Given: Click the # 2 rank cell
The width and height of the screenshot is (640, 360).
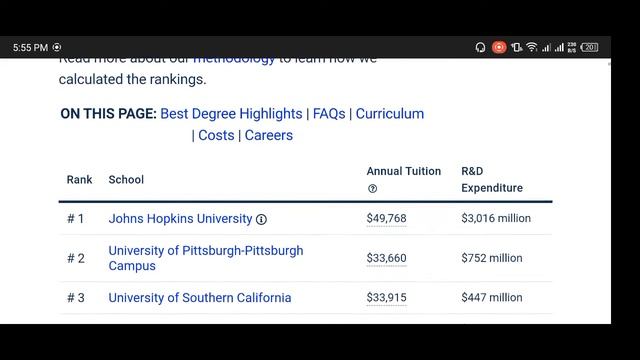Looking at the screenshot, I should tap(76, 258).
